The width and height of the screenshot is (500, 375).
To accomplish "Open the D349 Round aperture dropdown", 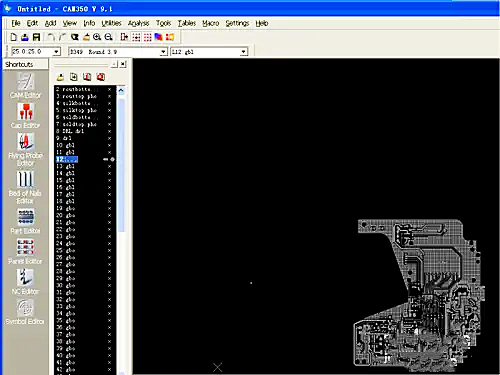I will click(163, 52).
